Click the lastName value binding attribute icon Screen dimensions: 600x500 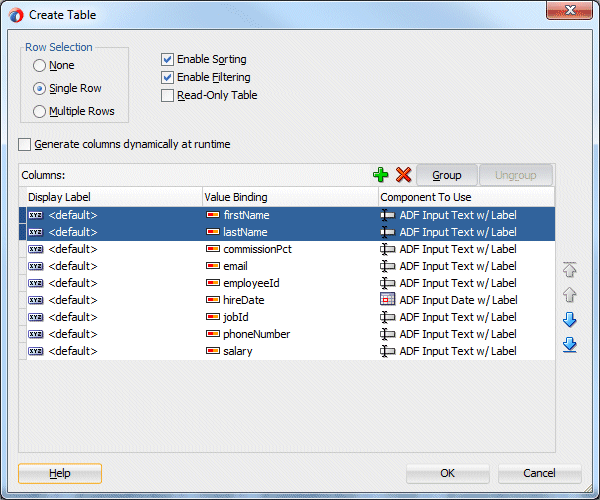coord(213,232)
